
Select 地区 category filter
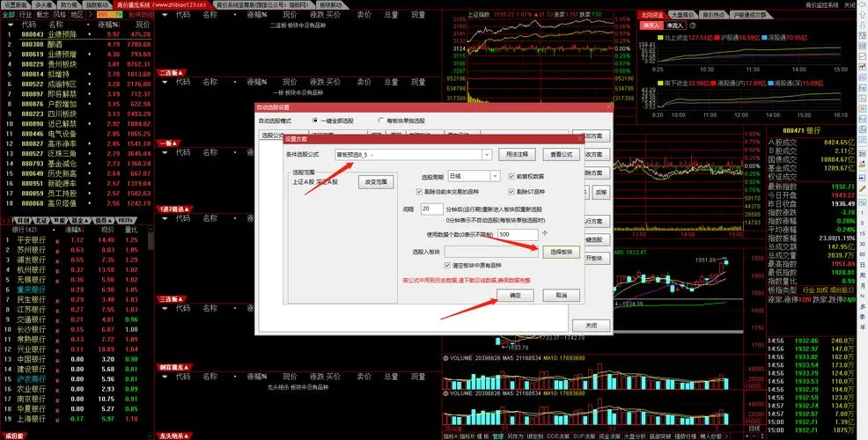point(77,14)
